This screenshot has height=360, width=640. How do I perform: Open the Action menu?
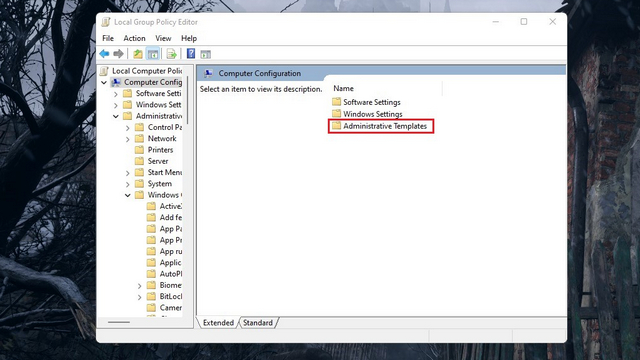click(x=134, y=38)
